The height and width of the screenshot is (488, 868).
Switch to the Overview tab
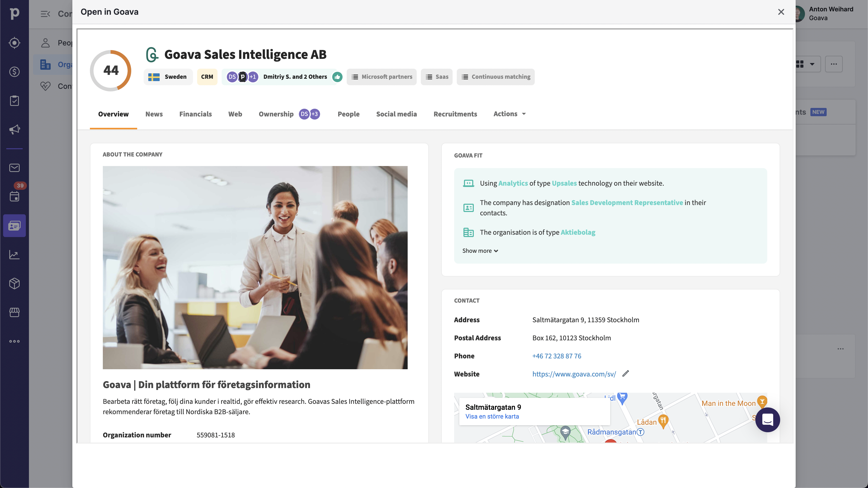tap(113, 114)
